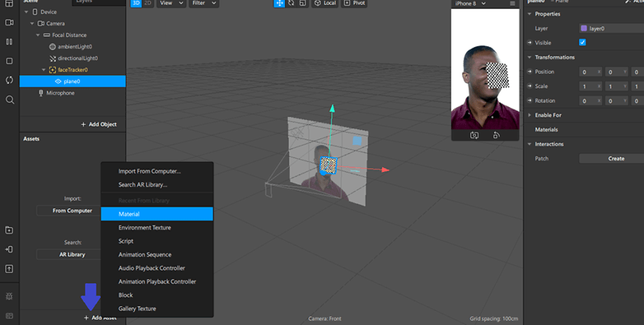Click the Add Object button
The image size is (644, 325).
(99, 124)
